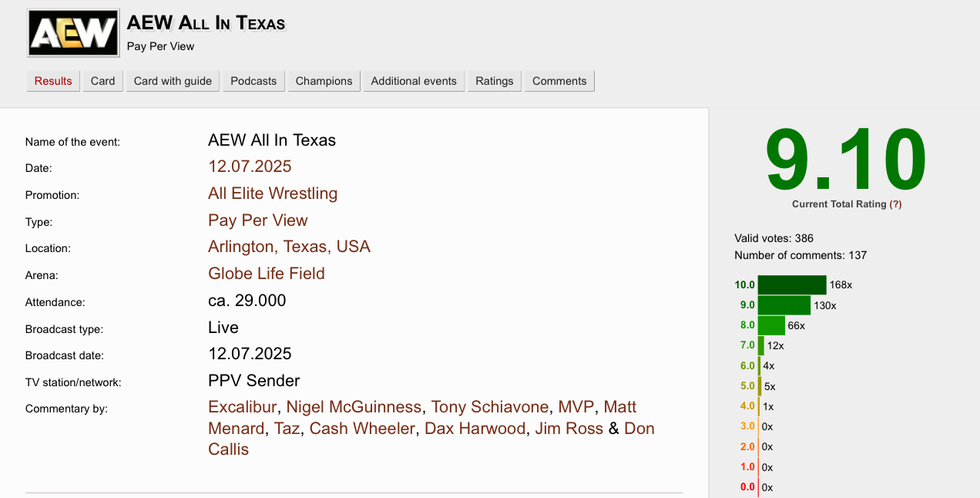Open Arlington, Texas, USA location link
Image resolution: width=980 pixels, height=498 pixels.
[x=289, y=247]
